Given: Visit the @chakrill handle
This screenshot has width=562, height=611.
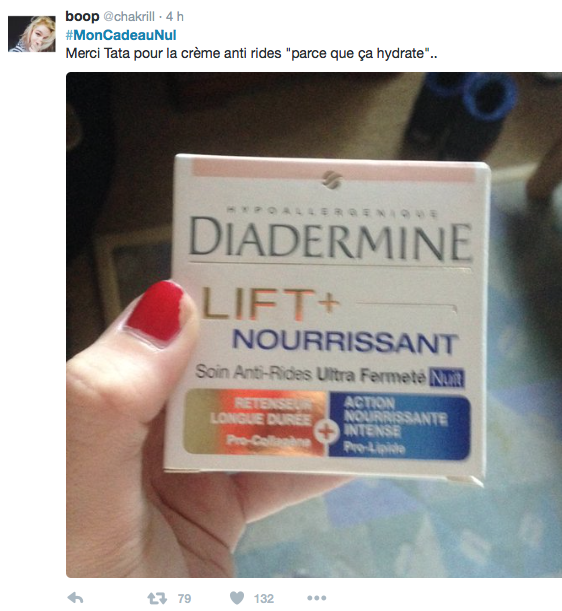Looking at the screenshot, I should click(129, 17).
